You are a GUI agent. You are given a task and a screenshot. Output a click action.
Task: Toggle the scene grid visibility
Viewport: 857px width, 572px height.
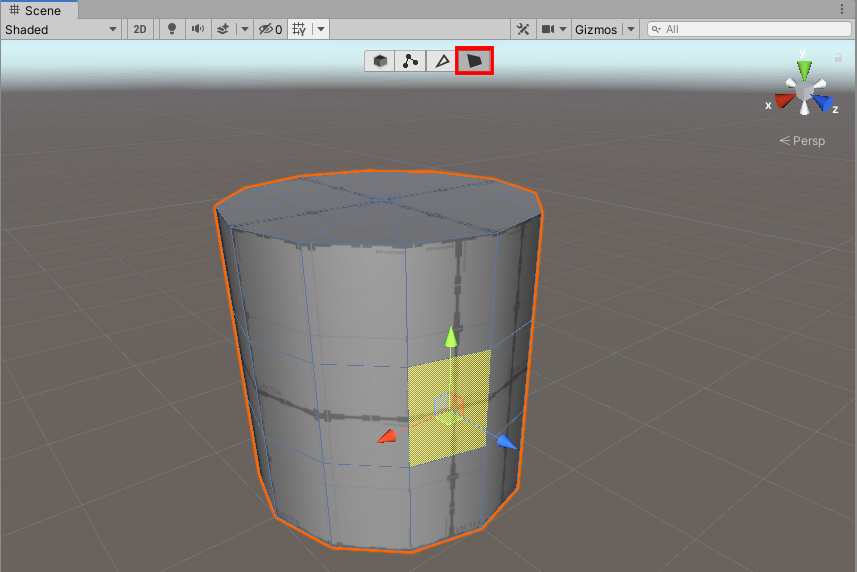click(299, 29)
